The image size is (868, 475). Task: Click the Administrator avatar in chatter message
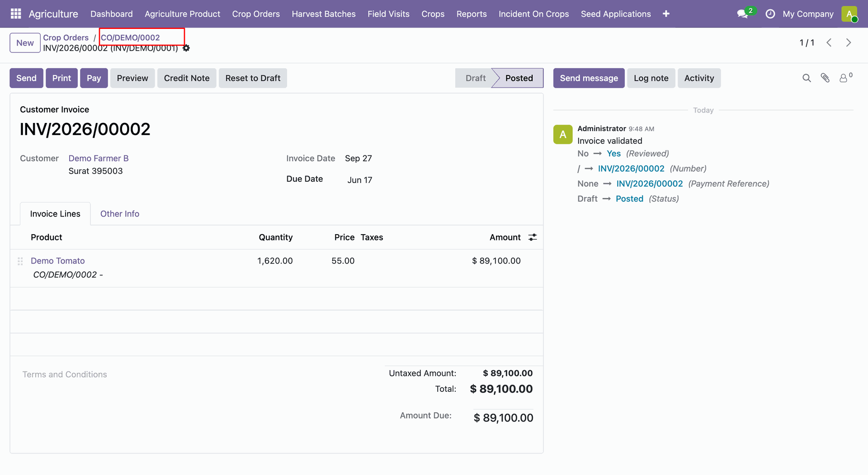pyautogui.click(x=563, y=134)
